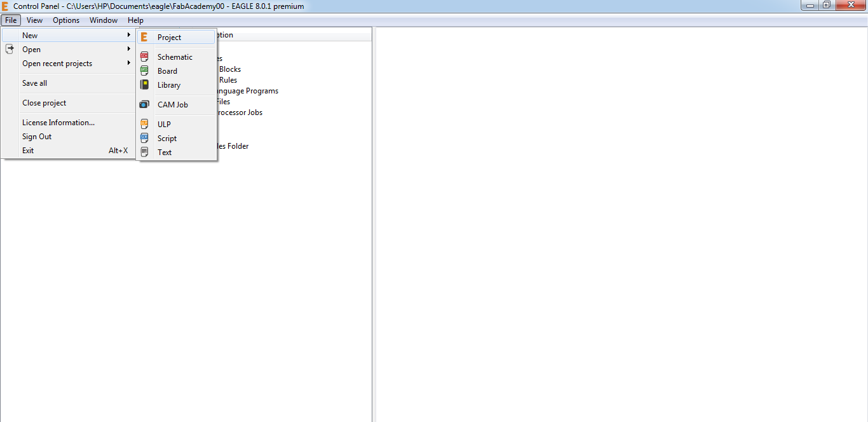
Task: Close the Control Panel window
Action: tap(850, 5)
